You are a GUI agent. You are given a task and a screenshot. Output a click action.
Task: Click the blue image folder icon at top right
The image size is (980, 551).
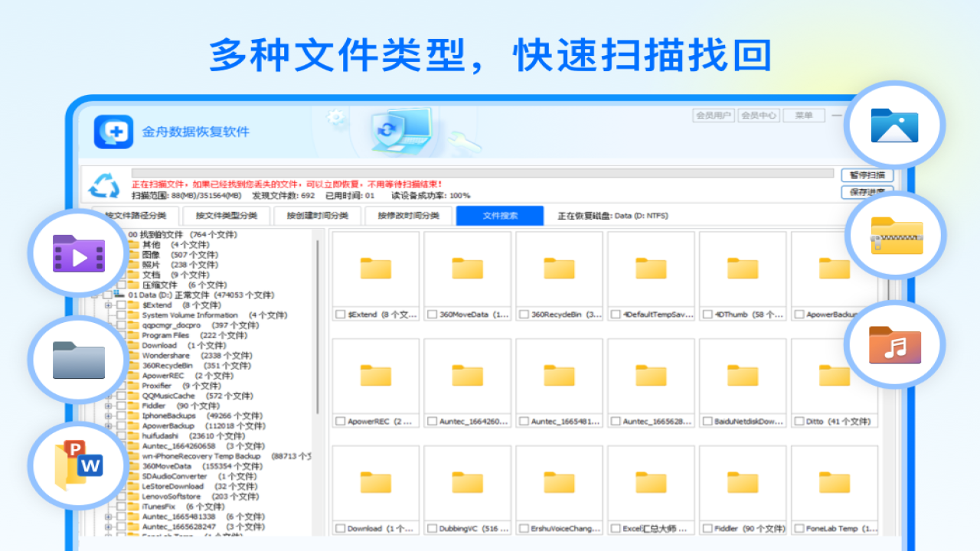coord(894,126)
